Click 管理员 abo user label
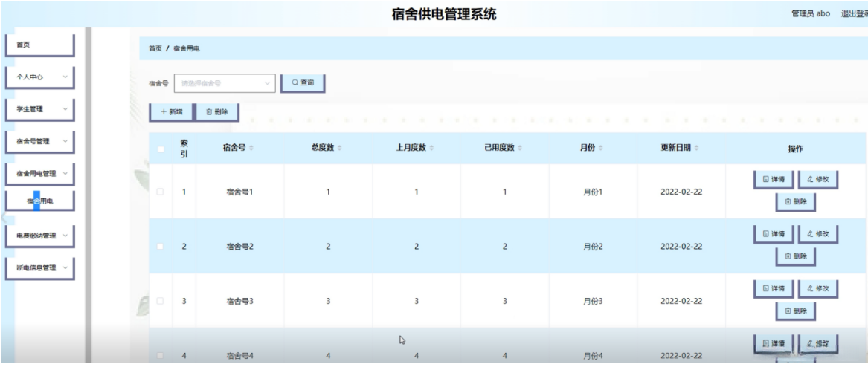868x367 pixels. click(811, 14)
